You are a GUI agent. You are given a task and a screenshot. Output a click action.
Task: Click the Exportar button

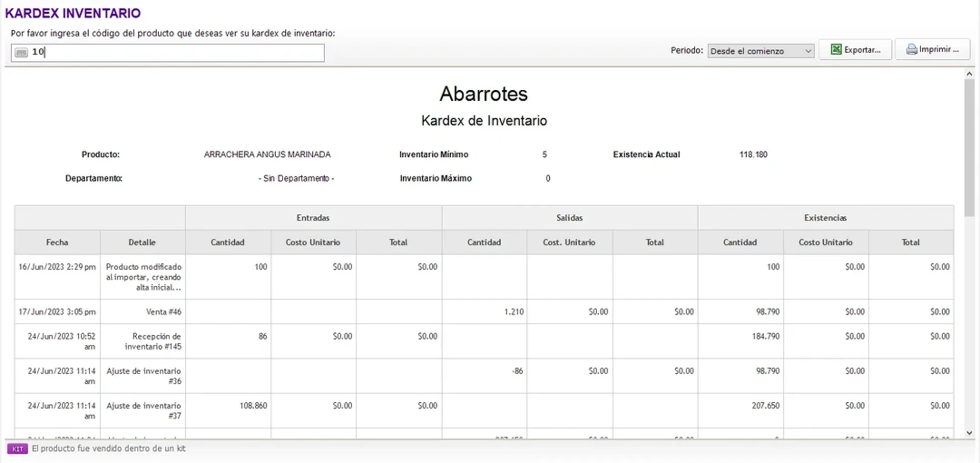point(855,49)
